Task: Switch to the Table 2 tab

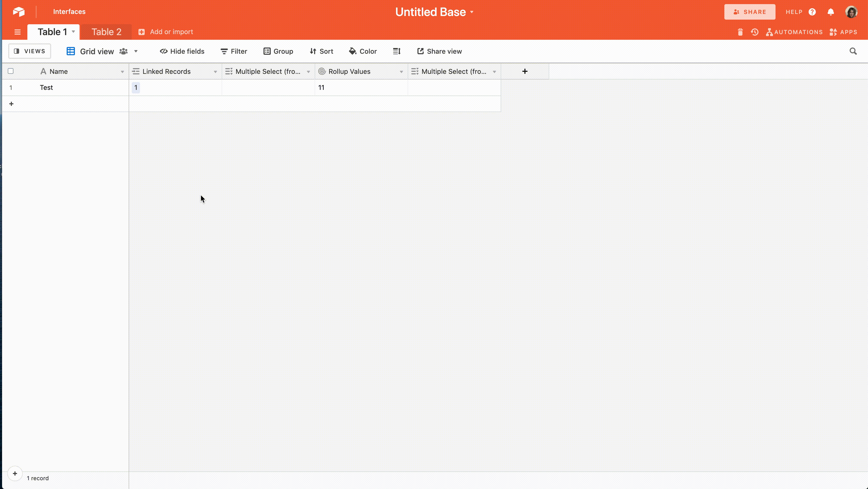Action: point(106,32)
